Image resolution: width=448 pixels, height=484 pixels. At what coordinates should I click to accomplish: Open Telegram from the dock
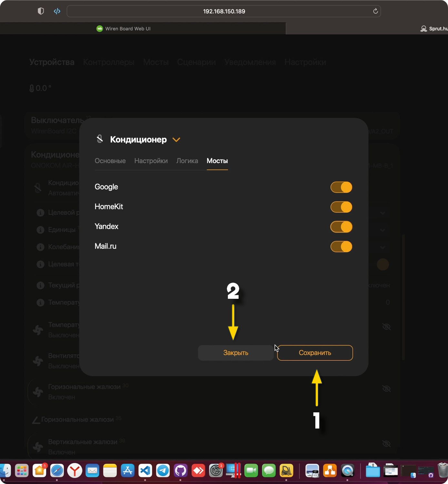pos(163,471)
